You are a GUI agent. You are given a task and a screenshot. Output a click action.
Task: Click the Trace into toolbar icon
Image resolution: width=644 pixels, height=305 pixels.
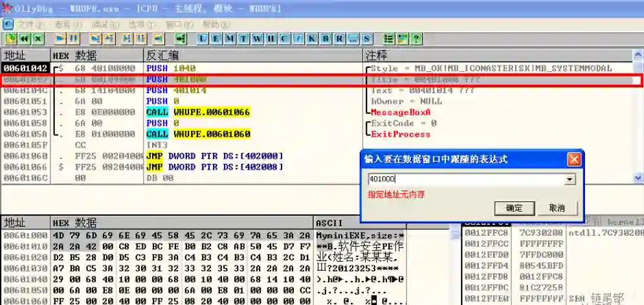coord(128,39)
